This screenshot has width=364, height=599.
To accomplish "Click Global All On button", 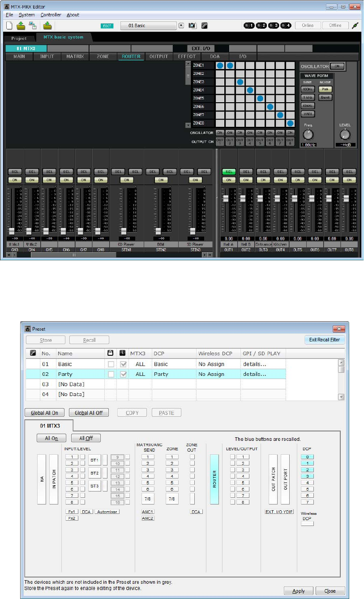I will tap(45, 413).
